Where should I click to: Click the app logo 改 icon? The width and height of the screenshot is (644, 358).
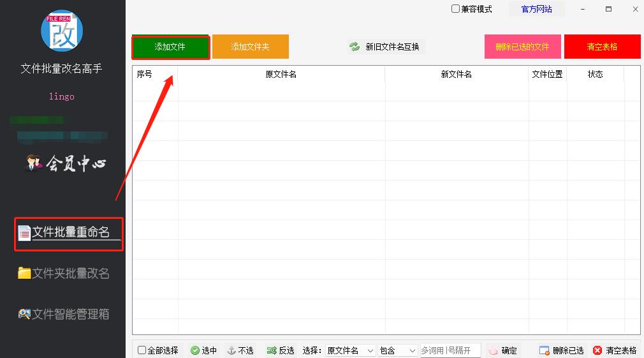[x=62, y=31]
